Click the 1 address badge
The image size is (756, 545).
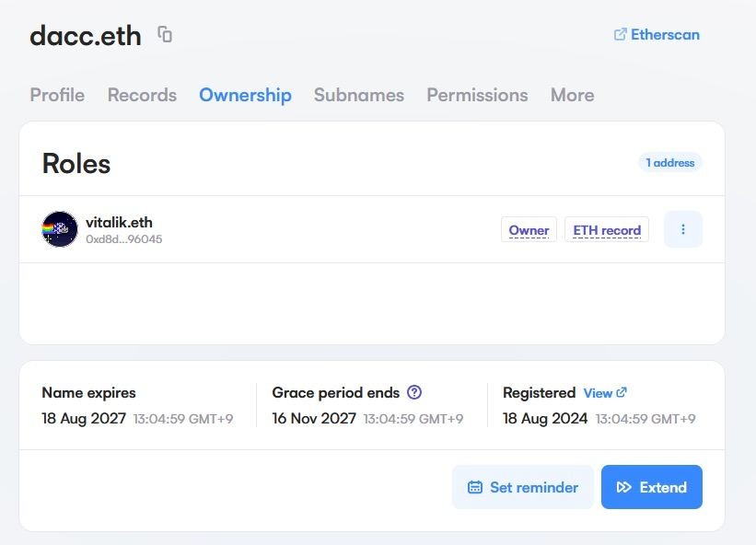[669, 163]
